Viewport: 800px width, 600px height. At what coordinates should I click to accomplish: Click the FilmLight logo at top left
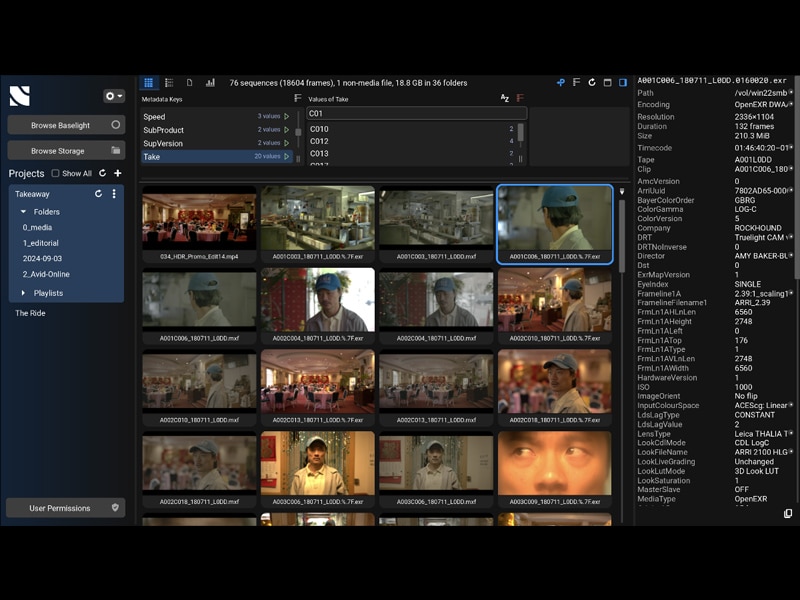tap(19, 96)
